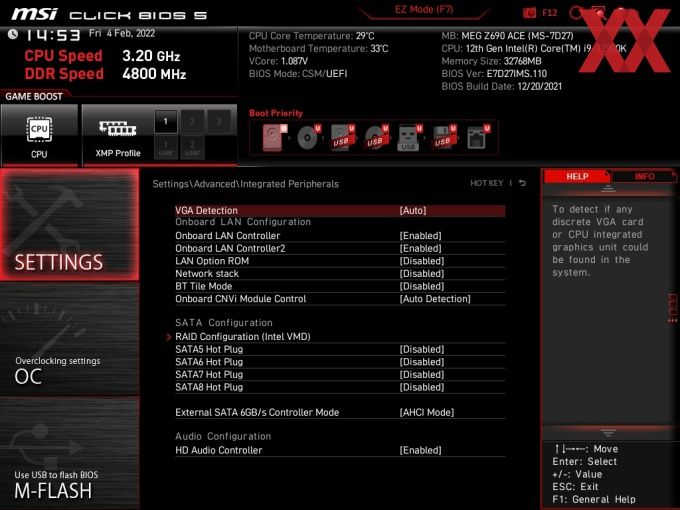
Task: Click the Memory Size 32768MB text
Action: (491, 61)
